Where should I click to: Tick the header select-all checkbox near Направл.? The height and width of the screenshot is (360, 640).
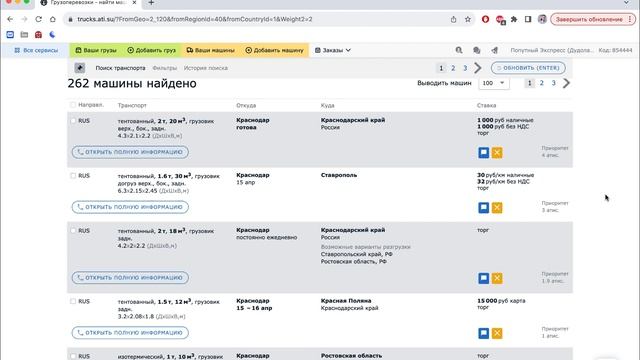click(x=73, y=105)
